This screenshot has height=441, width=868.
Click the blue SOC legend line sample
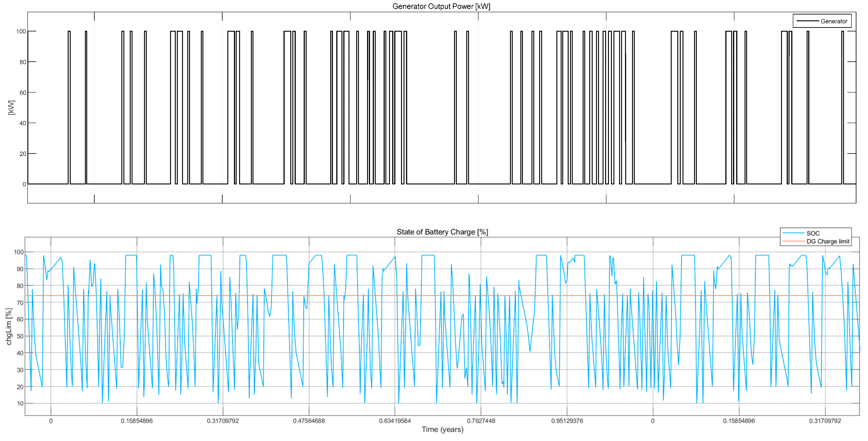click(x=793, y=233)
